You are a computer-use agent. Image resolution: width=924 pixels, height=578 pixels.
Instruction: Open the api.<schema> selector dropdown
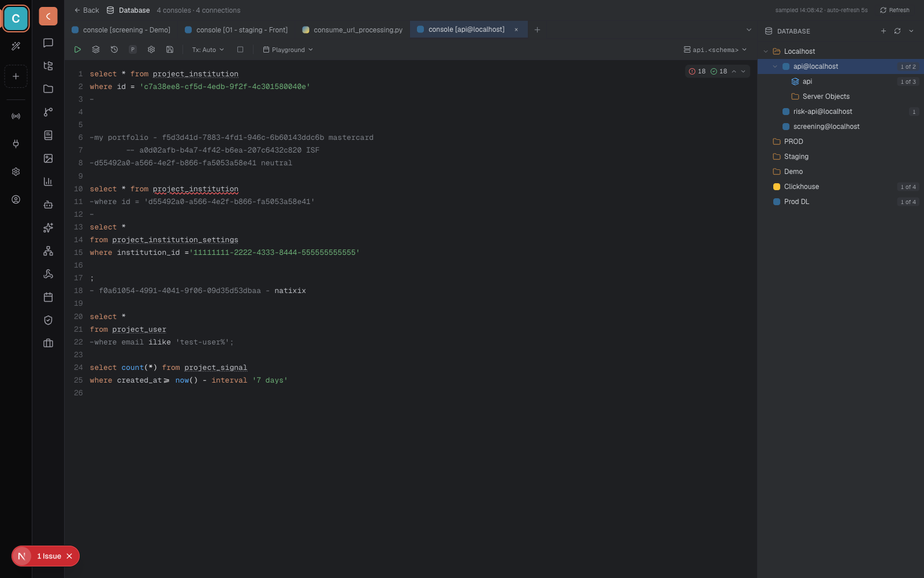tap(716, 50)
